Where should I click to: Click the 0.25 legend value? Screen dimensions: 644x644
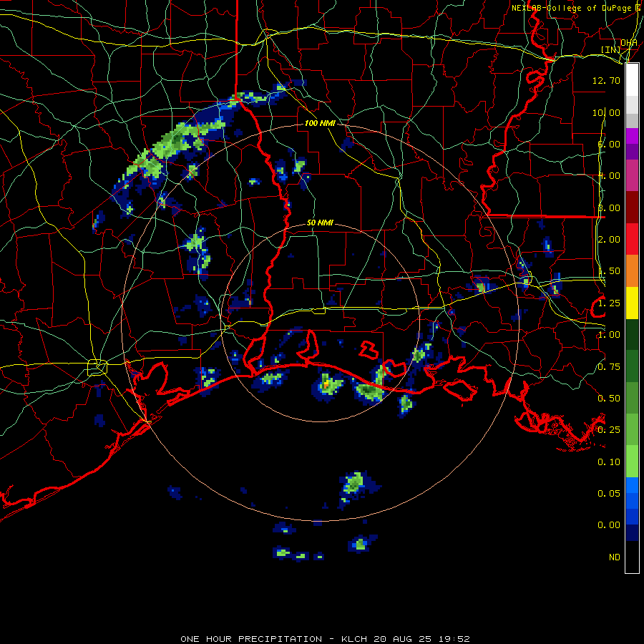609,430
